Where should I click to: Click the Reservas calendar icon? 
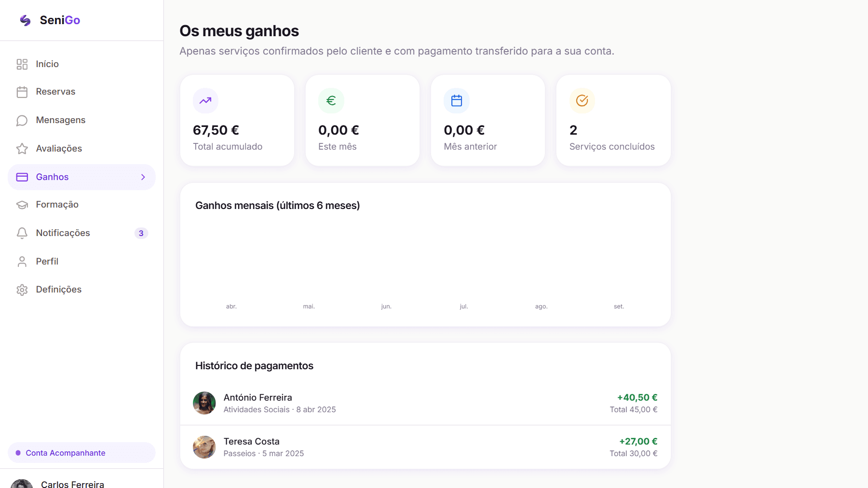point(22,92)
